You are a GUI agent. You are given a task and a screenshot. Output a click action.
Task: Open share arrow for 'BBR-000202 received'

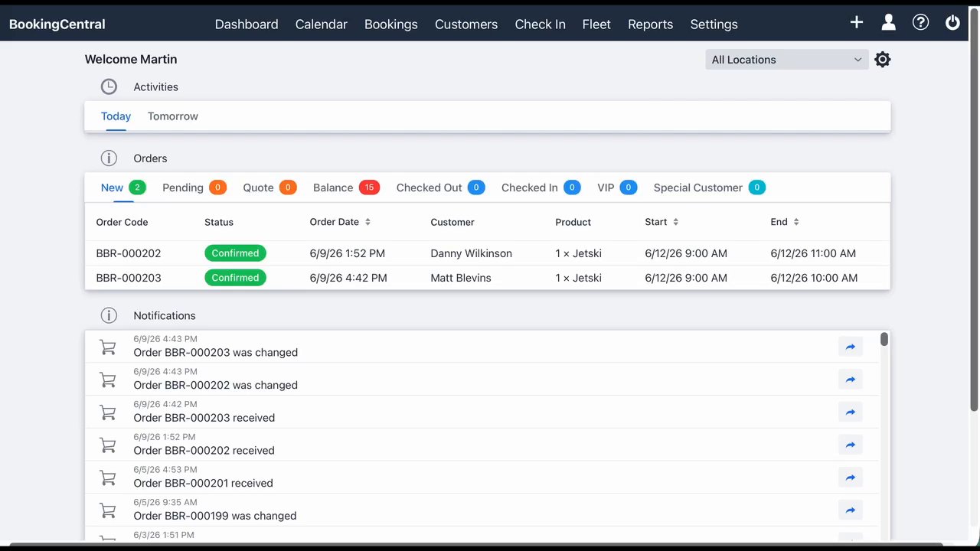point(851,445)
